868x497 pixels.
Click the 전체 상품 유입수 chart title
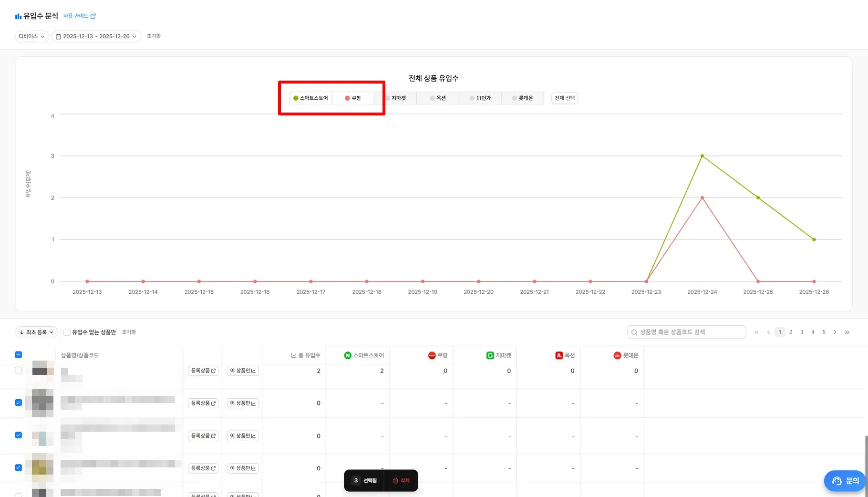(434, 78)
